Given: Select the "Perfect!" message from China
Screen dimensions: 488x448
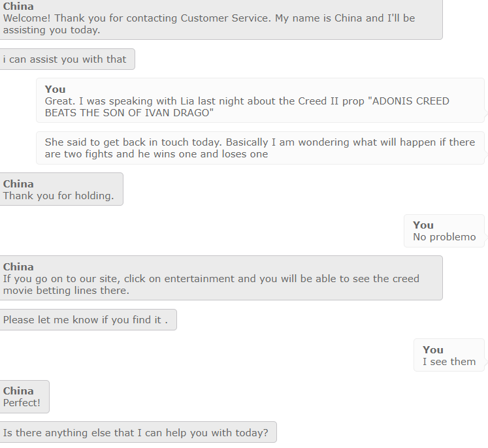Looking at the screenshot, I should pos(24,396).
